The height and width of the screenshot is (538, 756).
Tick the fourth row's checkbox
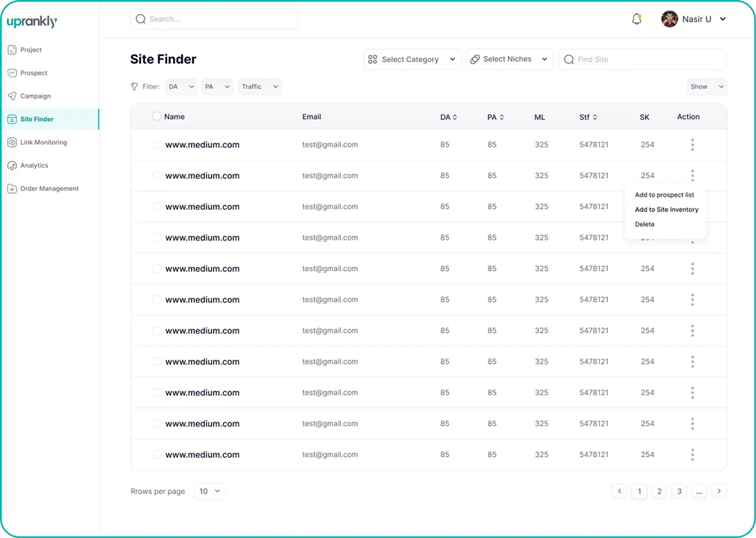(x=157, y=237)
